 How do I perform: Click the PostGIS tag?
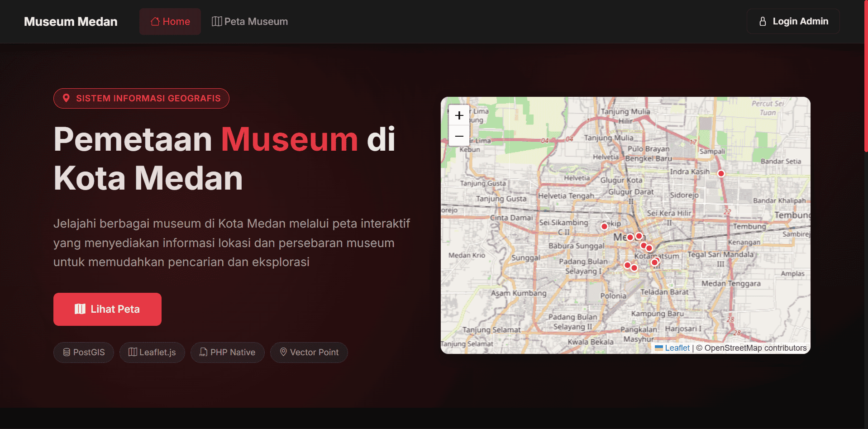(84, 352)
